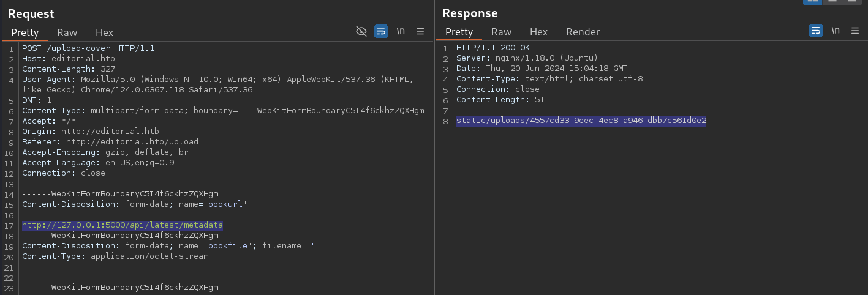
Task: Open the Request panel hamburger menu
Action: coord(420,31)
